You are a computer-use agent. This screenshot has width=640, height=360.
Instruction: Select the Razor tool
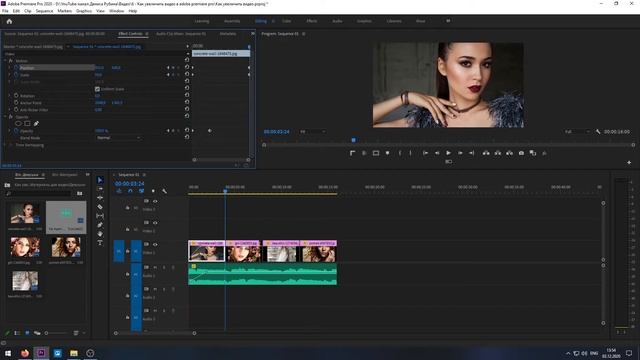coord(100,207)
